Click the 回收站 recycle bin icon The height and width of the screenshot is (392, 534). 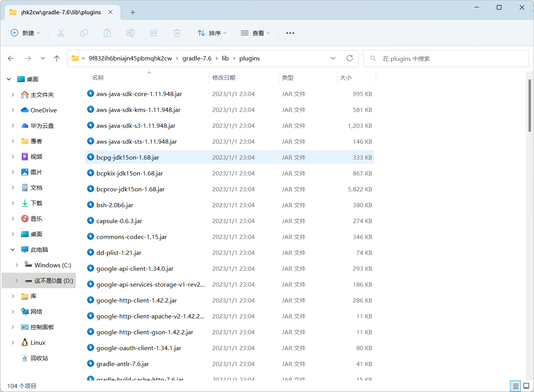click(25, 358)
